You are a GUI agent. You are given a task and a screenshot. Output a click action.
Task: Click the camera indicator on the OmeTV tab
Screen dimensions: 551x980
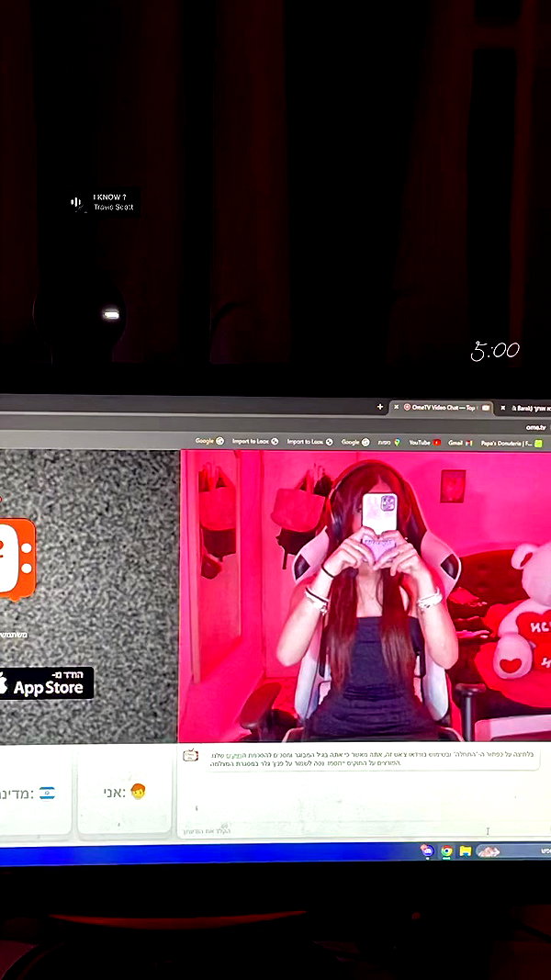tap(486, 408)
